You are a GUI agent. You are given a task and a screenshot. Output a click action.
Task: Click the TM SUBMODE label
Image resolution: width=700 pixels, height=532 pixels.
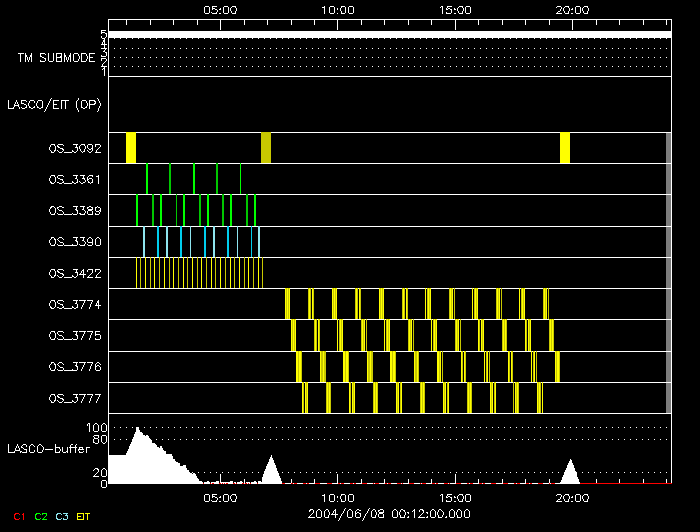(56, 58)
